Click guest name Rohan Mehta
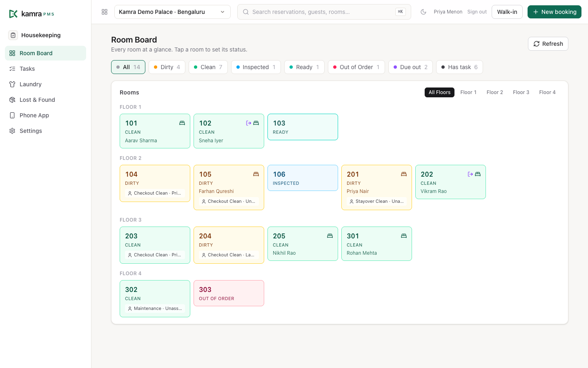588x368 pixels. tap(362, 253)
